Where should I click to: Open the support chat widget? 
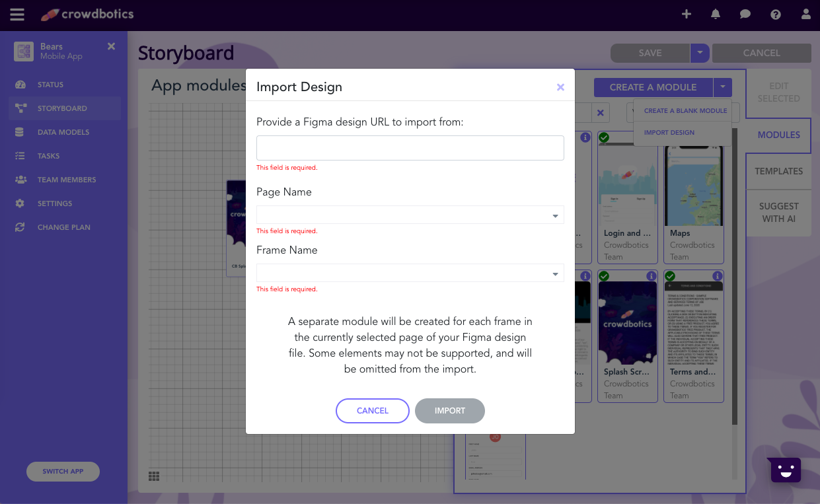tap(785, 470)
